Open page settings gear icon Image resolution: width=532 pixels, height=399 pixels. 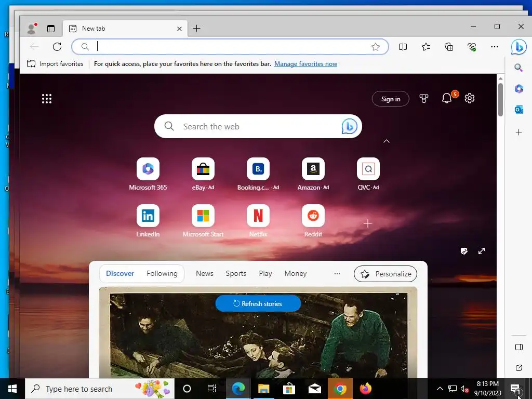[x=470, y=98]
